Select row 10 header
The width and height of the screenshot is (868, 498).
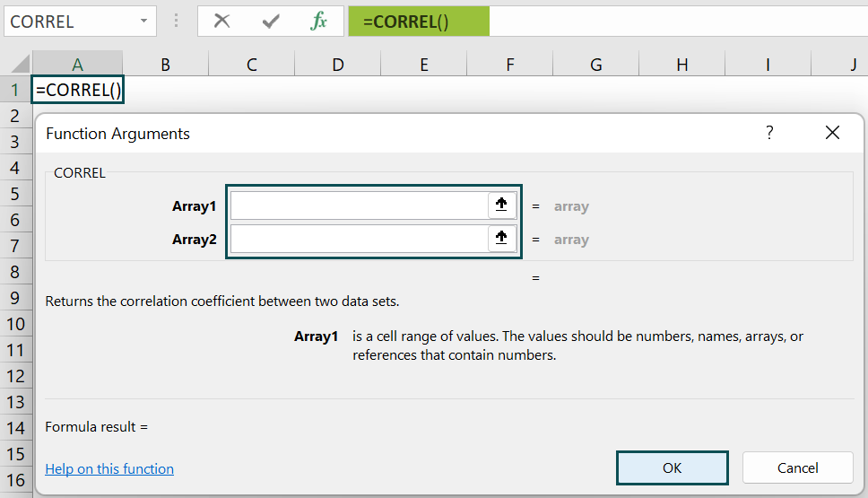pyautogui.click(x=15, y=324)
